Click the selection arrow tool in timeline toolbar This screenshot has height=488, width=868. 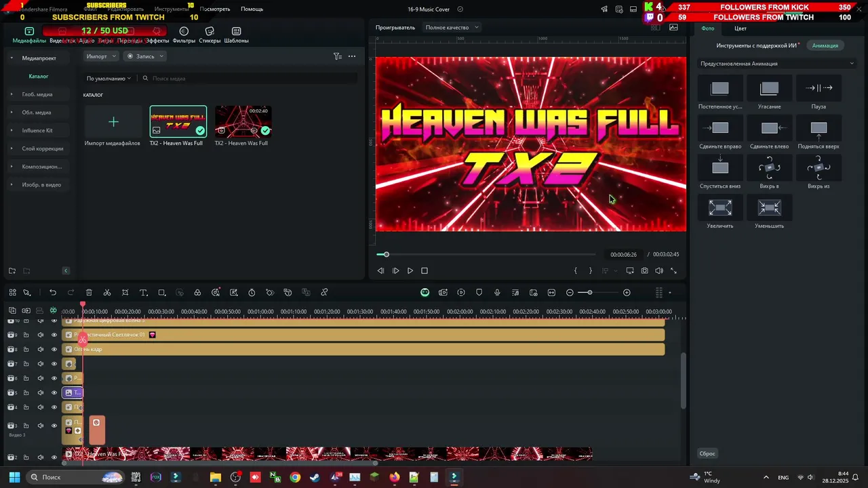click(27, 293)
